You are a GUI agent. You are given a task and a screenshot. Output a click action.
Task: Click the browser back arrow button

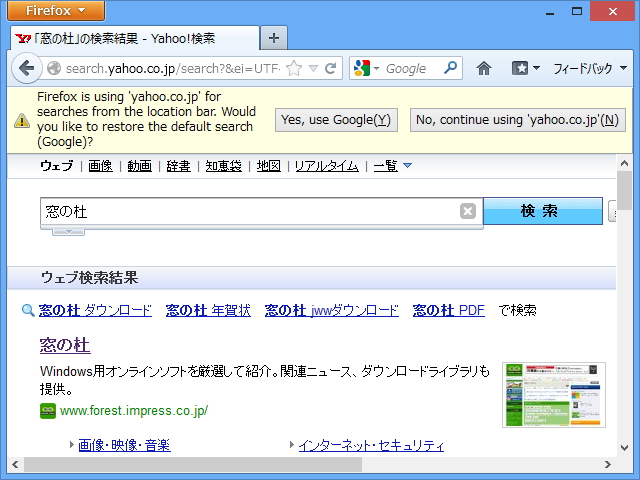[x=27, y=68]
